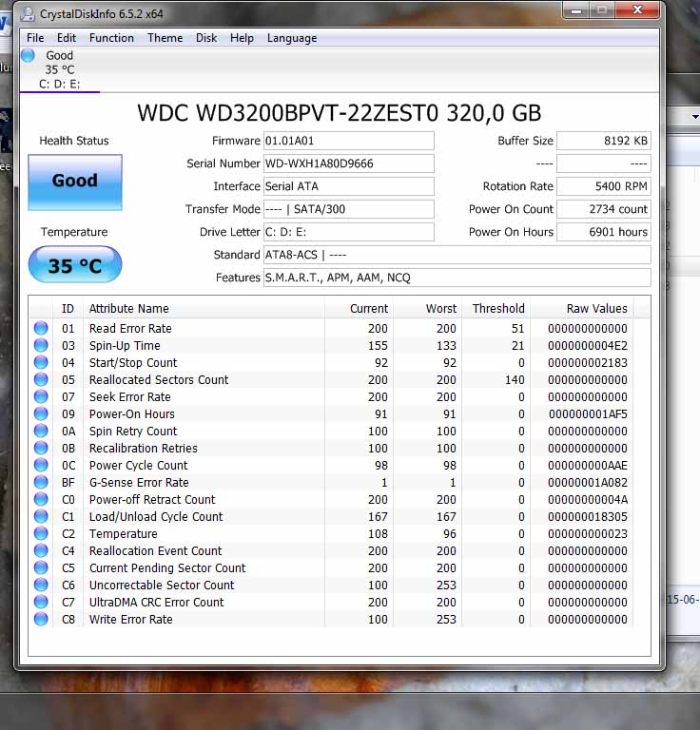The width and height of the screenshot is (700, 730).
Task: Click the status orb of G-Sense Error Rate row
Action: [41, 482]
